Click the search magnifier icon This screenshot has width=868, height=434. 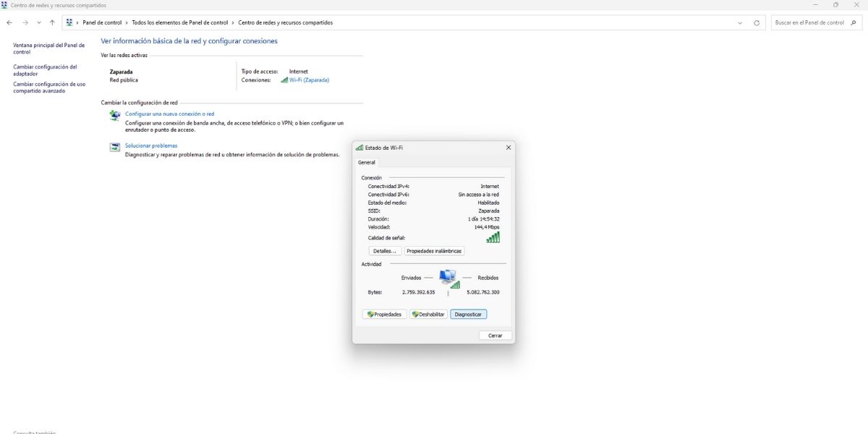pyautogui.click(x=854, y=22)
